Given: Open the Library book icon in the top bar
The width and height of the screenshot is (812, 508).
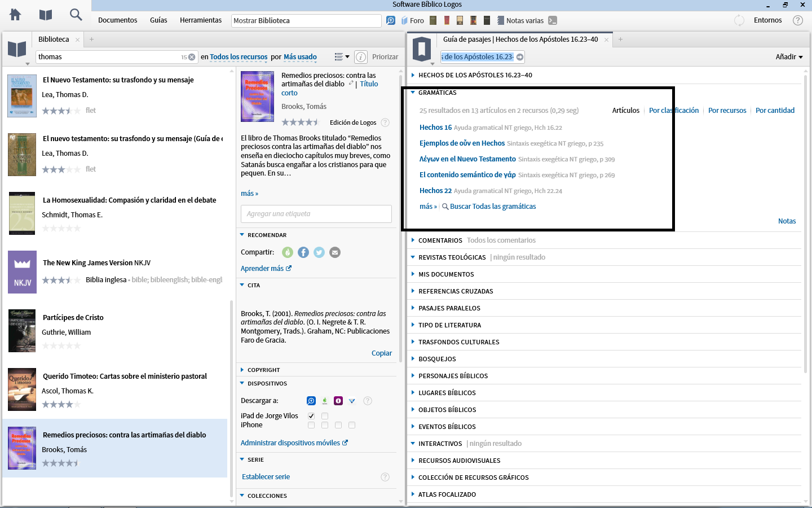Looking at the screenshot, I should pos(46,15).
